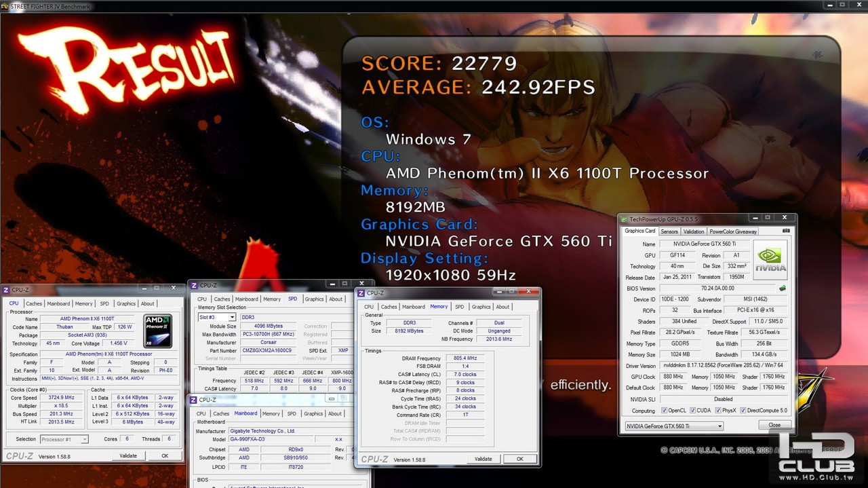Toggle the PhysX checkbox in GPU-Z
Viewport: 868px width, 488px height.
pos(719,411)
